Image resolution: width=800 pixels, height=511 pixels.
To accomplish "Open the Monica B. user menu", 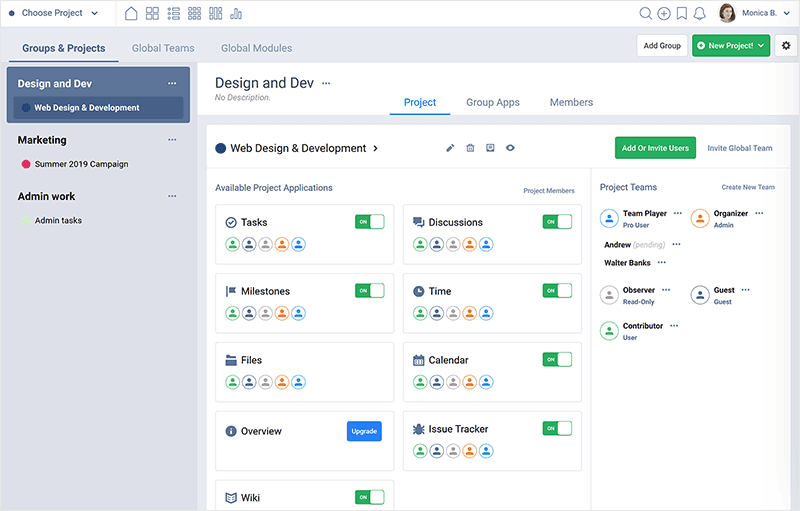I will tap(755, 13).
